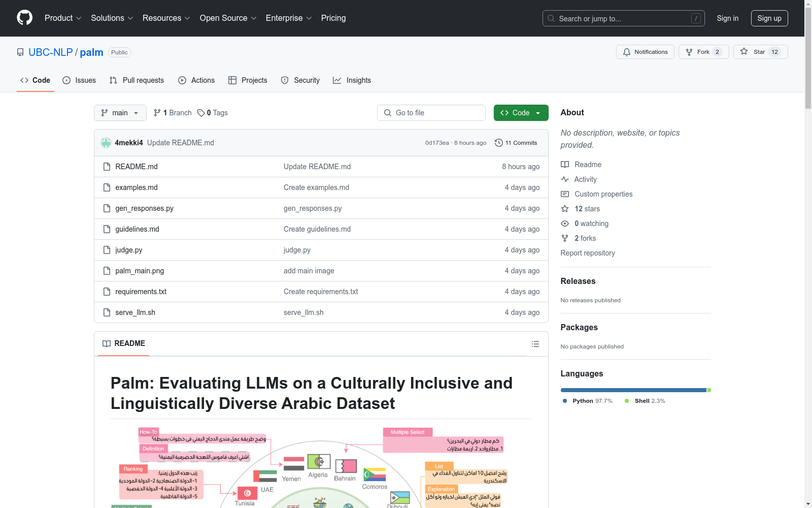The image size is (812, 508).
Task: Click the Sign up button
Action: (769, 18)
